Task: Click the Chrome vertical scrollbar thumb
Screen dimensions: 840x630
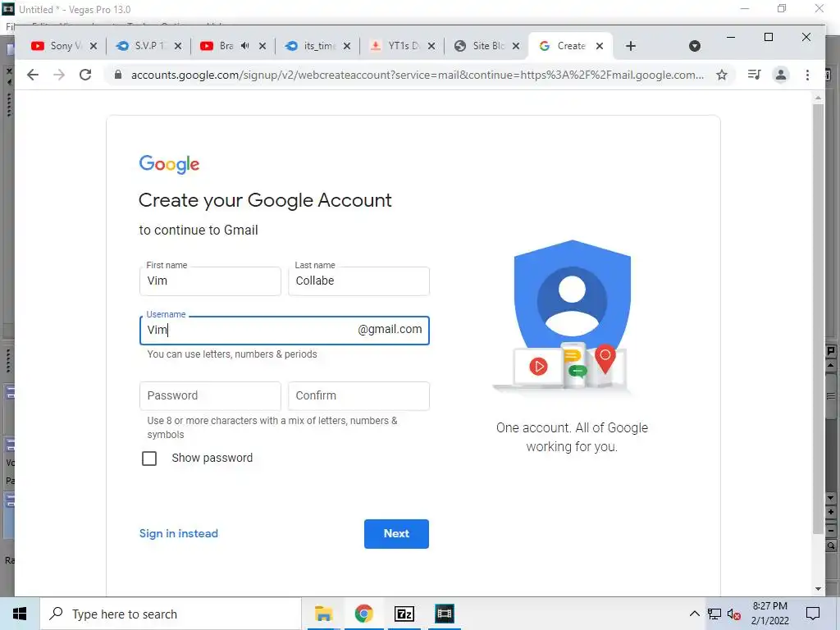Action: [818, 319]
